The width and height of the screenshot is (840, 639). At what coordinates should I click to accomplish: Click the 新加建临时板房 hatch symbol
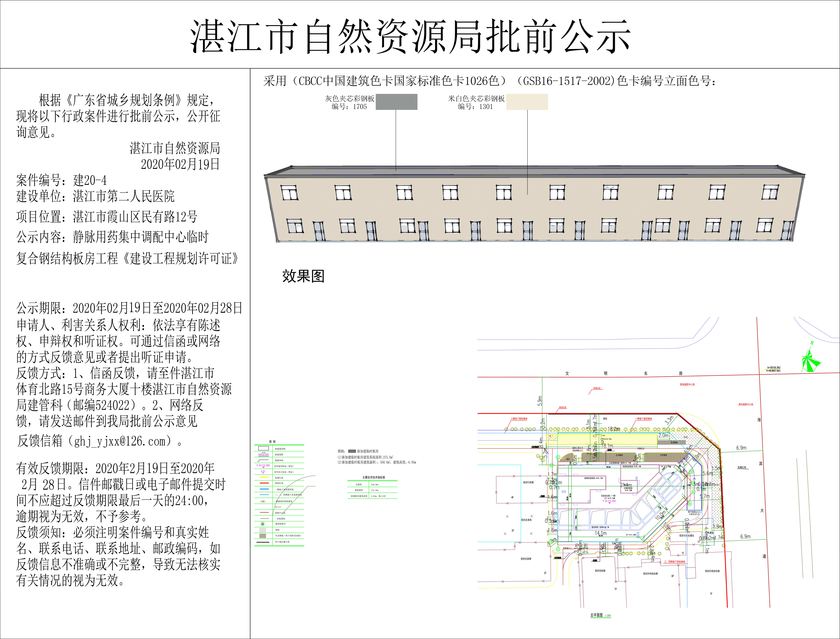tap(352, 451)
